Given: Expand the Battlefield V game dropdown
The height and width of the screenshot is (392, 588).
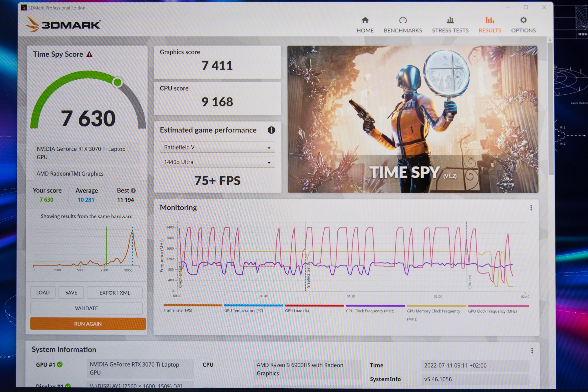Looking at the screenshot, I should tap(217, 148).
